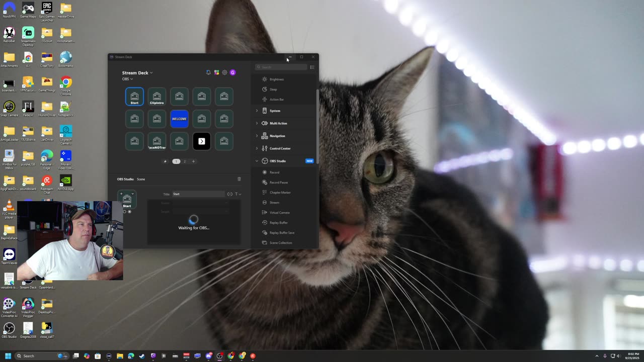This screenshot has height=362, width=644.
Task: Delete the action with trash icon
Action: coord(239,179)
